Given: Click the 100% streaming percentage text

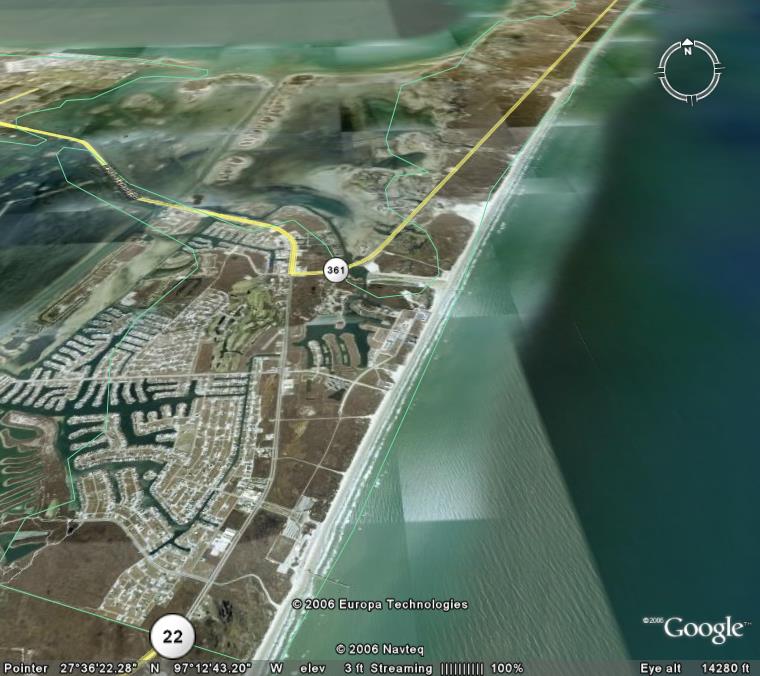Looking at the screenshot, I should [x=507, y=668].
